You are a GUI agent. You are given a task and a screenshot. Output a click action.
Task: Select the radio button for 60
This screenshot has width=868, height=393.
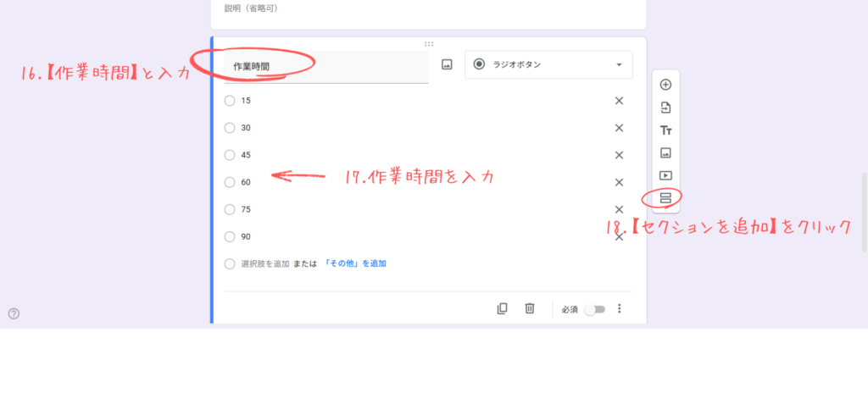(230, 182)
